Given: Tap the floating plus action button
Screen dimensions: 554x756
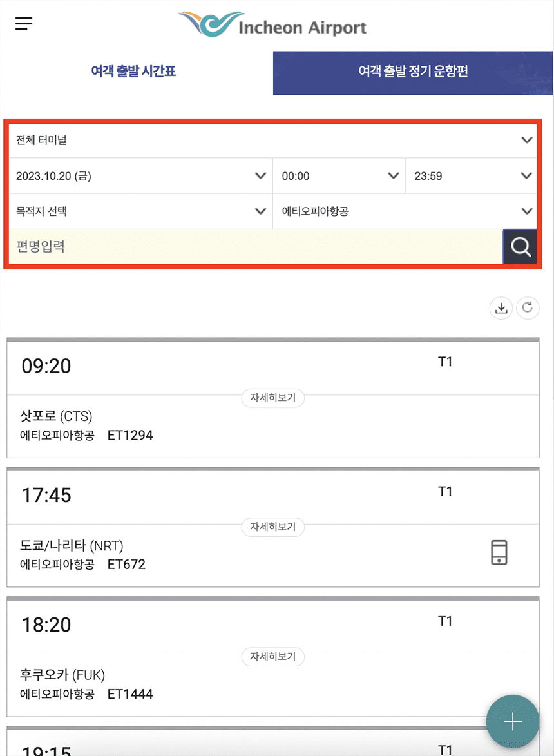Looking at the screenshot, I should tap(513, 721).
